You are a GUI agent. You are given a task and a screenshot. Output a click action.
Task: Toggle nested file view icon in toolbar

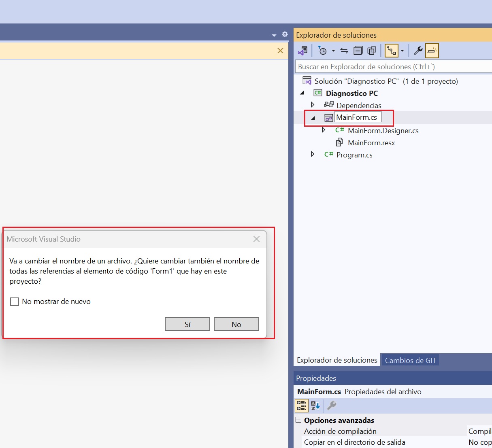tap(391, 51)
